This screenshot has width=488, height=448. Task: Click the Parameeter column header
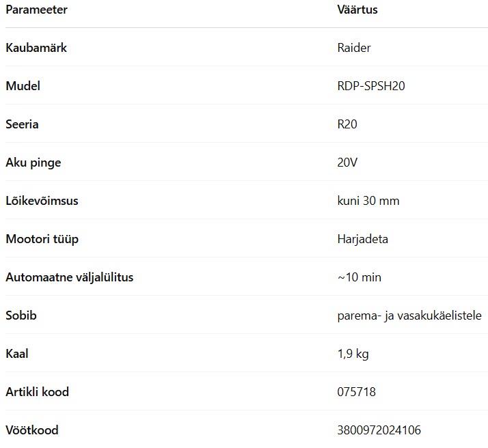point(36,10)
